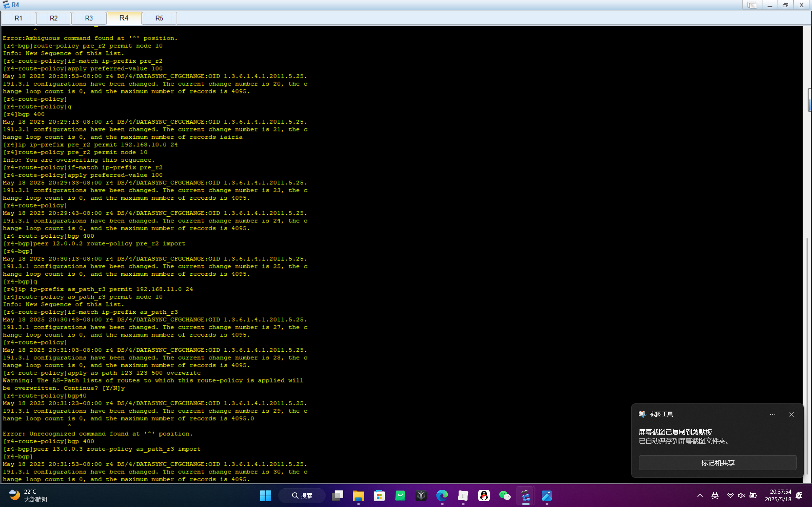Open QQ penguin app on taskbar
This screenshot has height=507, width=812.
(x=484, y=496)
